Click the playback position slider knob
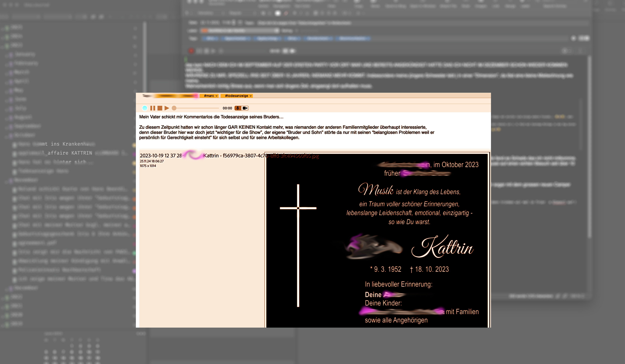The image size is (625, 364). [x=174, y=108]
